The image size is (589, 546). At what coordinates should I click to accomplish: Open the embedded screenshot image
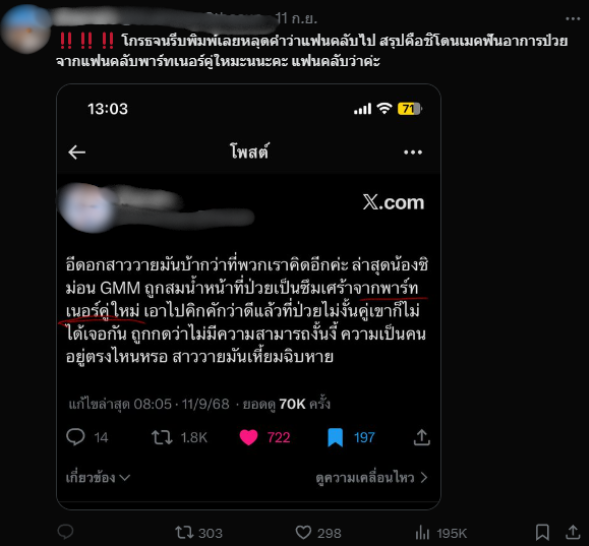pos(249,296)
